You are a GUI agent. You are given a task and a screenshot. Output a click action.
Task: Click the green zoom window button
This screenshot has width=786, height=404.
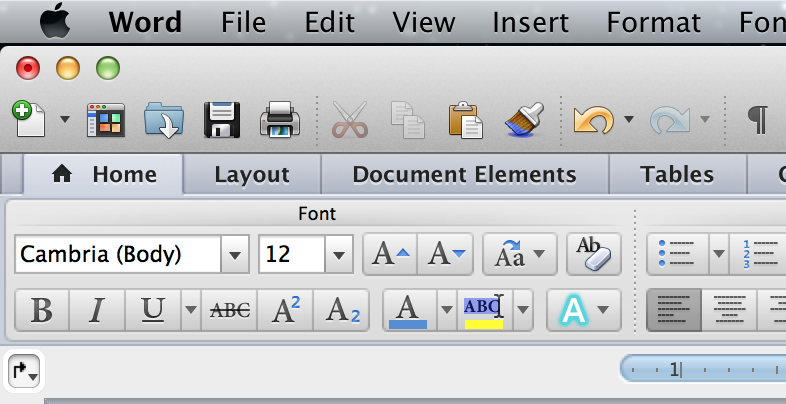(x=108, y=68)
